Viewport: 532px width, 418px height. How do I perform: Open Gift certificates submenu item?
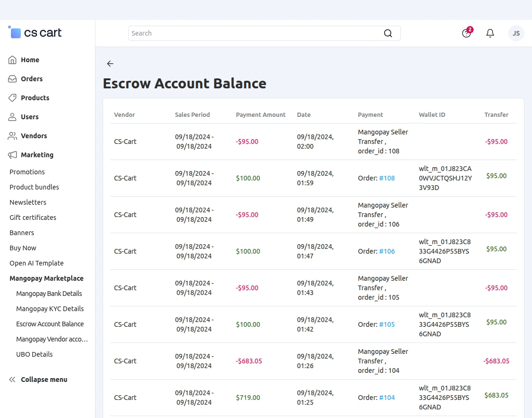pyautogui.click(x=33, y=218)
